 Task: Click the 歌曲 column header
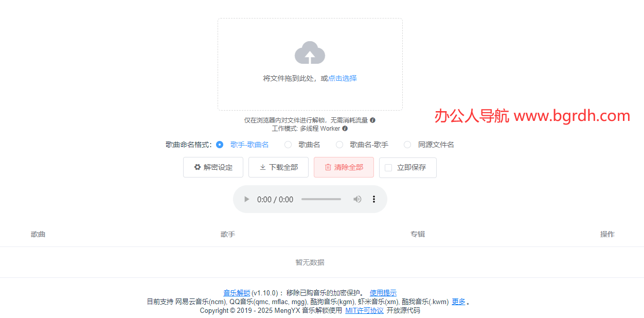[38, 234]
